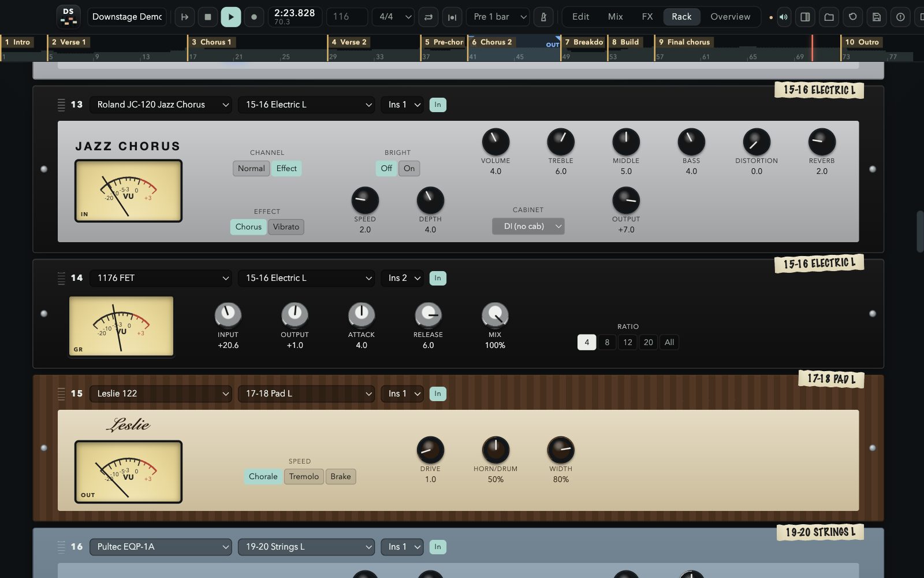
Task: Click the drag handle of slot 14 1176 FET
Action: [61, 278]
